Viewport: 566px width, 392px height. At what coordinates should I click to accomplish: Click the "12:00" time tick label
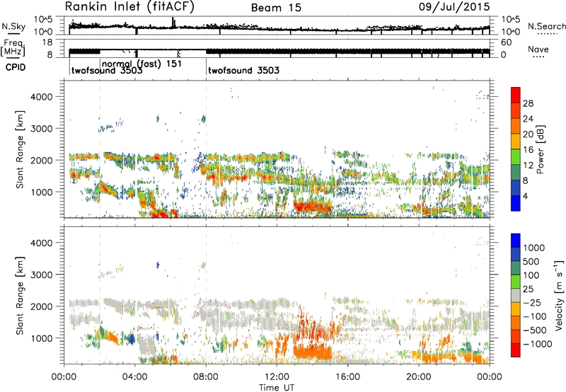click(277, 377)
